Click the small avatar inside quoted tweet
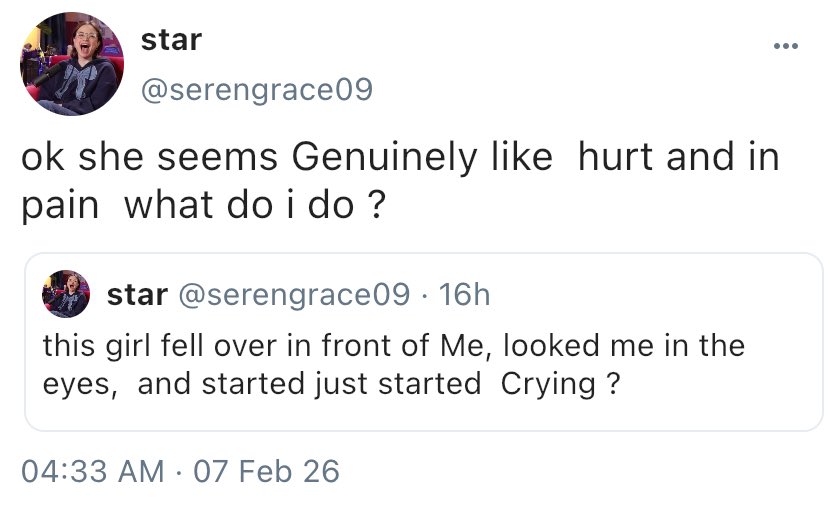The image size is (828, 506). coord(65,296)
